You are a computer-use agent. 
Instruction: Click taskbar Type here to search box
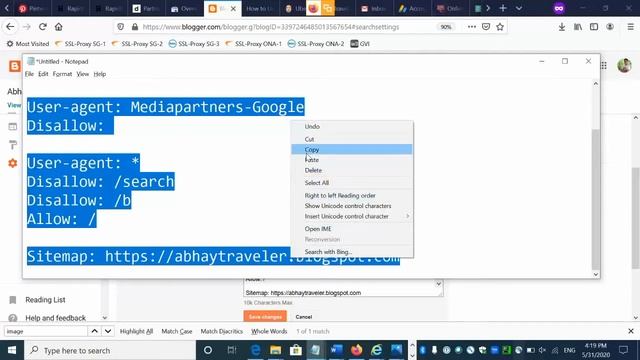[x=110, y=350]
